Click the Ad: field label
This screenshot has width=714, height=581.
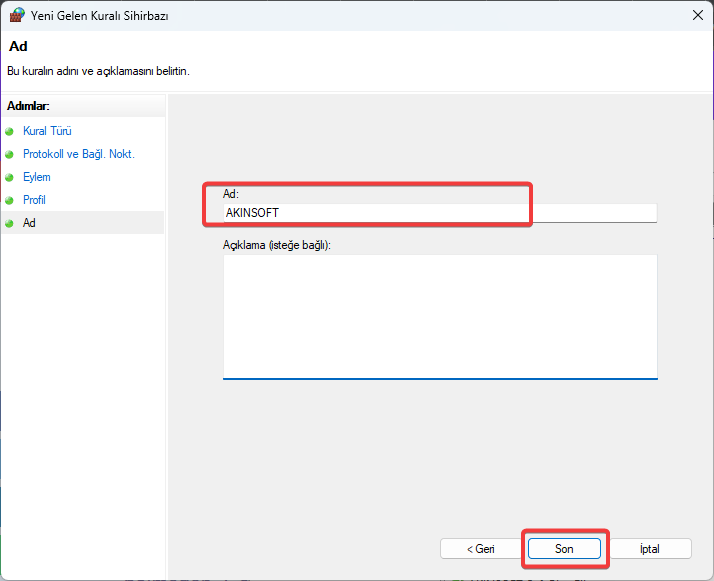click(x=230, y=194)
